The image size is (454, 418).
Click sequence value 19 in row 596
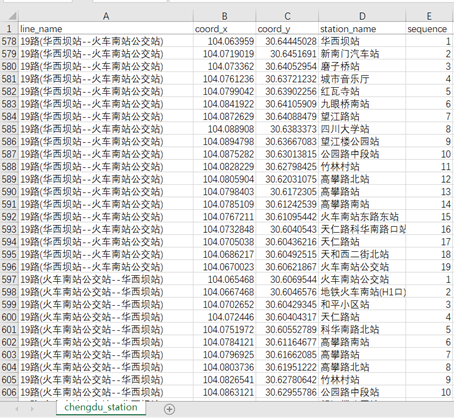click(429, 267)
